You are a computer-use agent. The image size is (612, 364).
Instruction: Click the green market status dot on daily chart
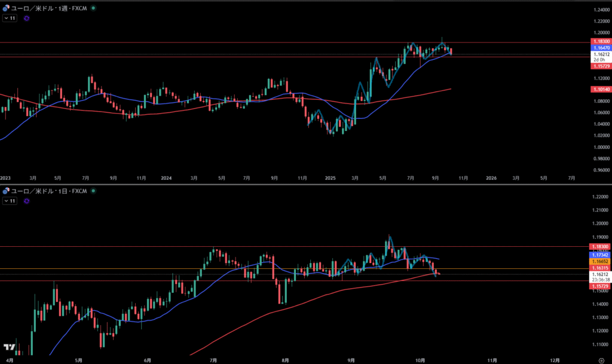pyautogui.click(x=93, y=191)
